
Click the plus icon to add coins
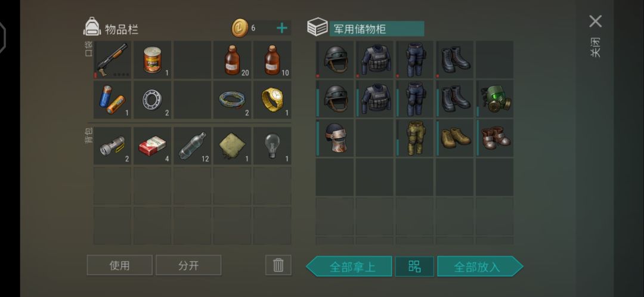281,28
